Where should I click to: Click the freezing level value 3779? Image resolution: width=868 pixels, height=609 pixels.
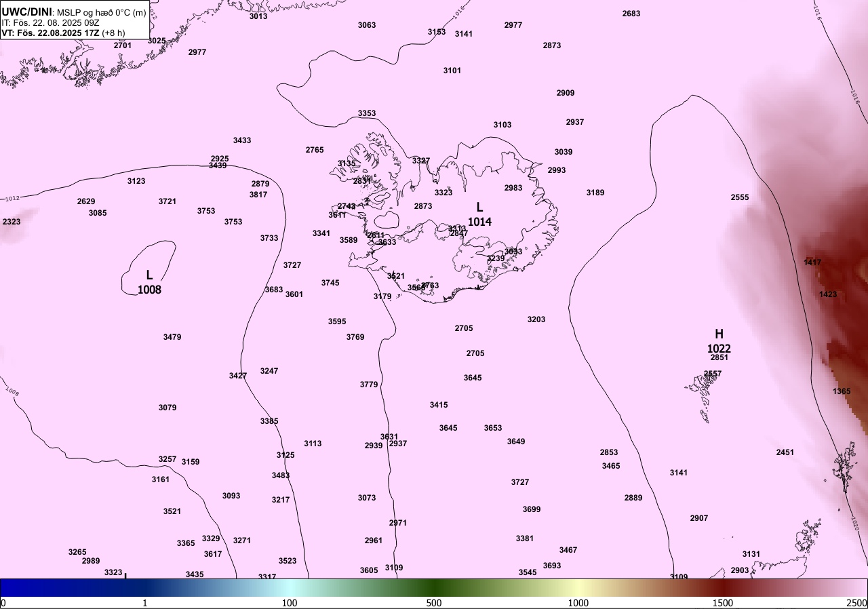tap(369, 385)
